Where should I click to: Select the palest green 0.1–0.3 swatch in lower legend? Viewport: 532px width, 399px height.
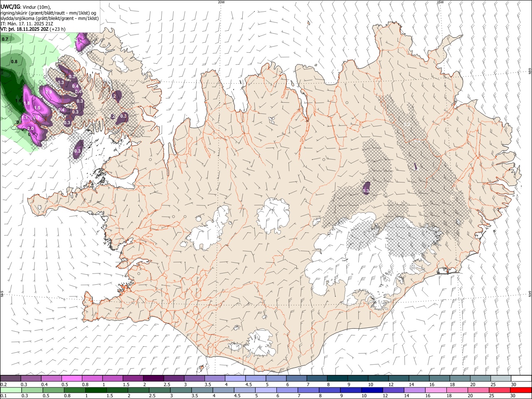(x=11, y=390)
